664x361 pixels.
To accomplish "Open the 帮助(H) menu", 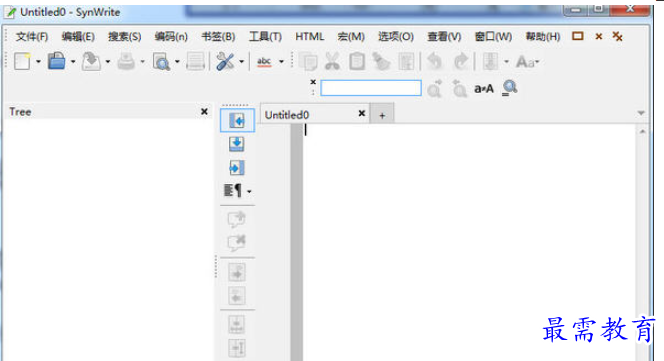I will pos(543,37).
